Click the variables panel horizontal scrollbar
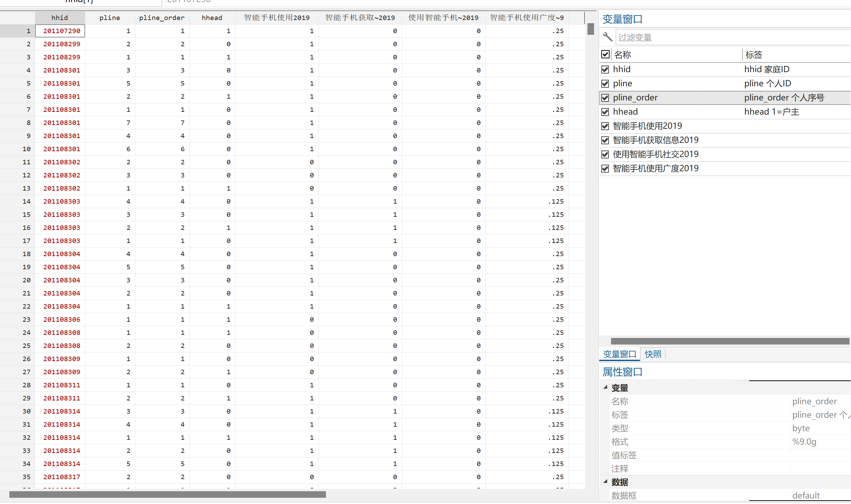This screenshot has width=851, height=504. [x=729, y=341]
